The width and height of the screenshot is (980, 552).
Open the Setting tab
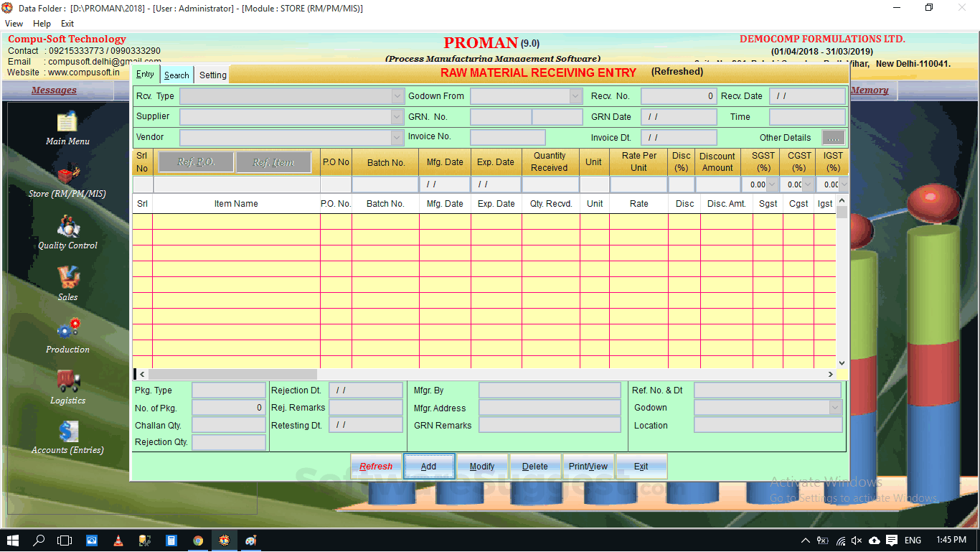pos(212,74)
